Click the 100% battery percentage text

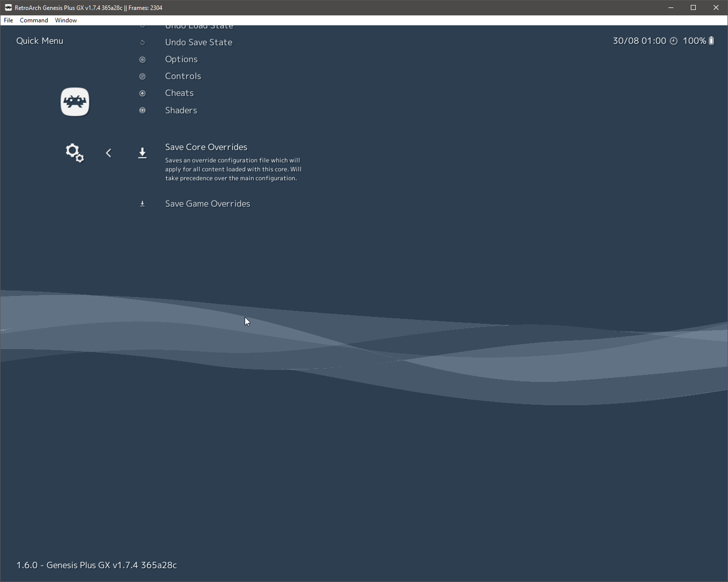coord(694,41)
